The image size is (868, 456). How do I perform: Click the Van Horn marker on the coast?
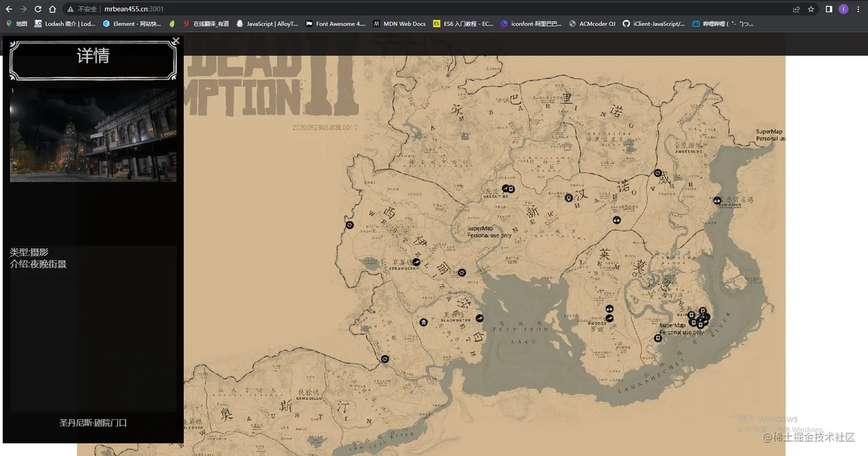[717, 200]
